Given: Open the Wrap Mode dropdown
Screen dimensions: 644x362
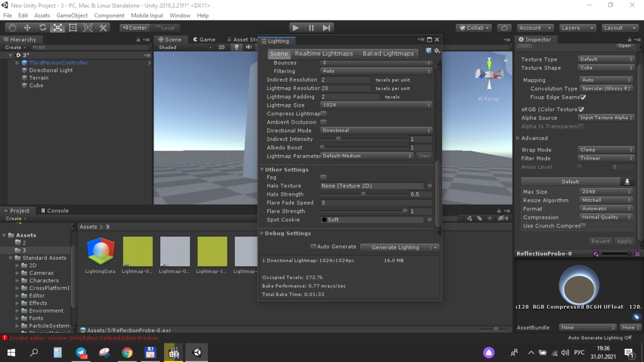Looking at the screenshot, I should pyautogui.click(x=606, y=150).
